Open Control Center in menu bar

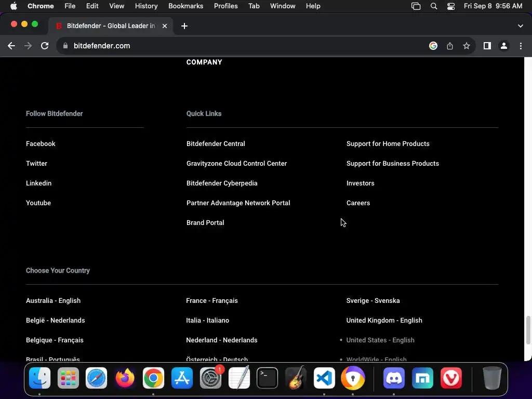(450, 6)
